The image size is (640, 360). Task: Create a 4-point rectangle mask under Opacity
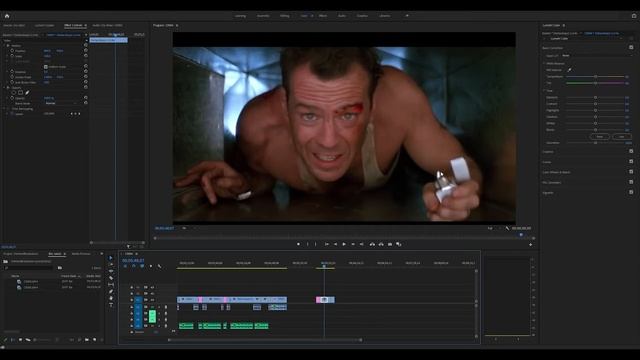pos(20,93)
